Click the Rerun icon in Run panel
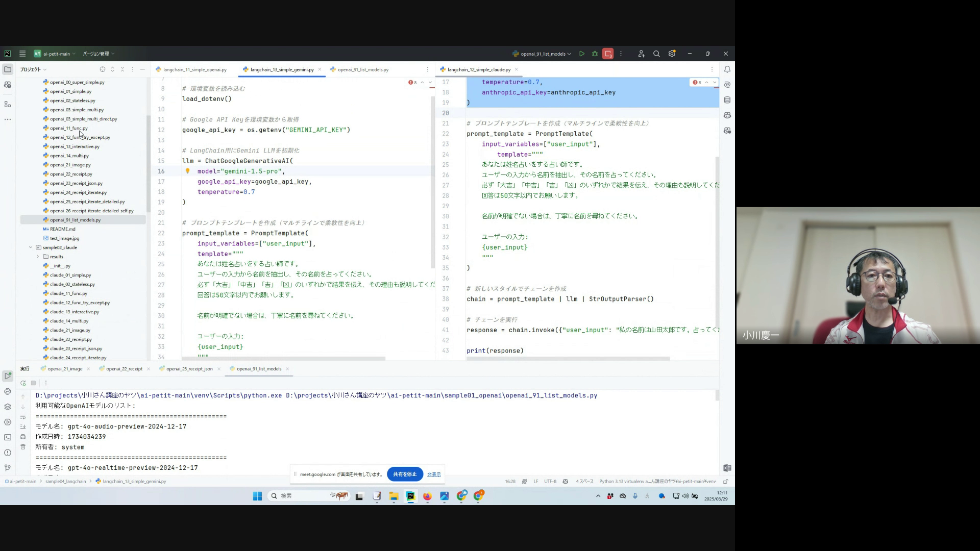This screenshot has height=551, width=980. pos(23,383)
